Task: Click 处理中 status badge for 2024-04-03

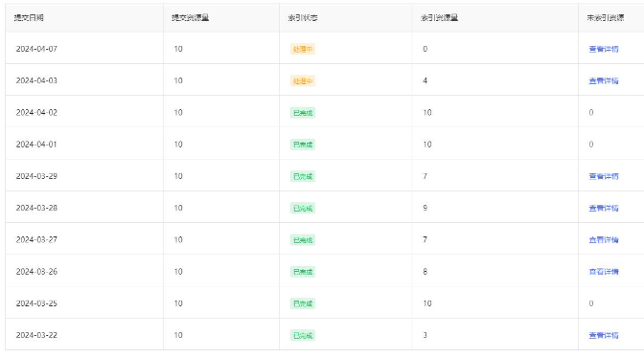Action: (303, 81)
